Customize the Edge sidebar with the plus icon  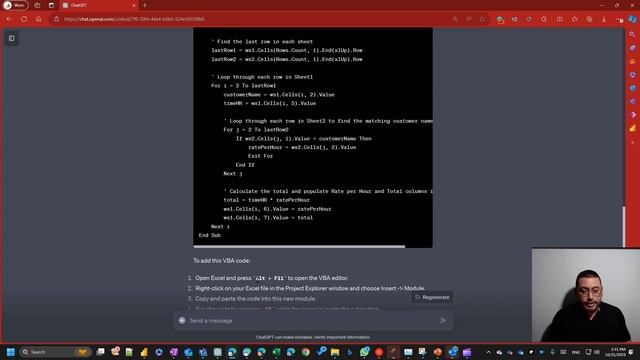[633, 142]
